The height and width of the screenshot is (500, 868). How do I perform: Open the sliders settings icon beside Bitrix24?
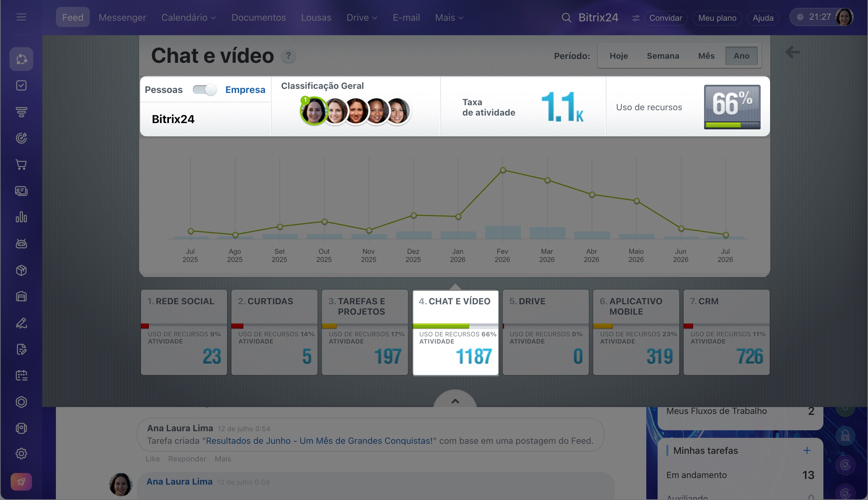636,18
